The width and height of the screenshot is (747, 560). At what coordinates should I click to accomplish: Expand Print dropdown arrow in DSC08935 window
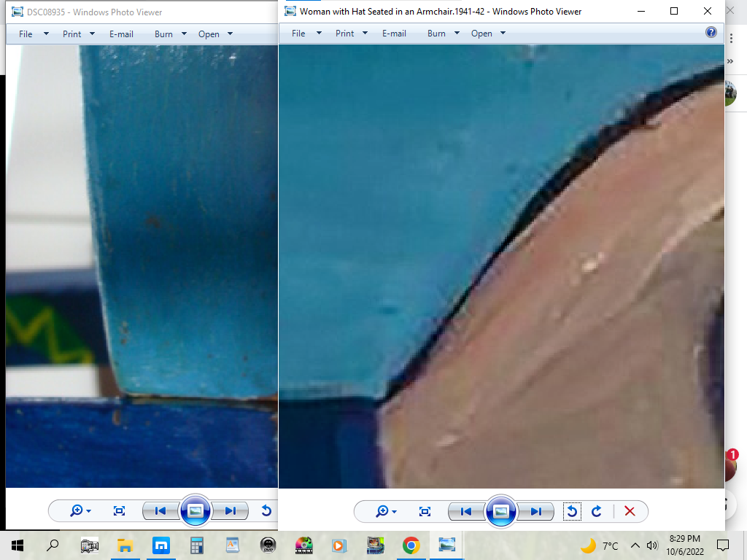(93, 34)
